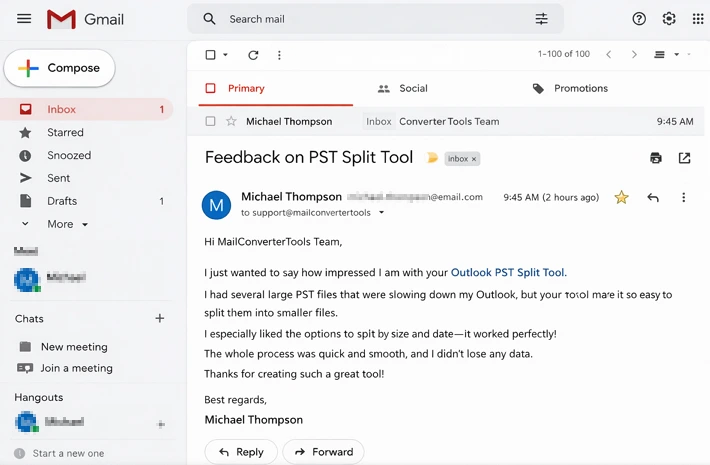The height and width of the screenshot is (465, 710).
Task: Click the 1–100 of 100 counter
Action: pyautogui.click(x=564, y=54)
